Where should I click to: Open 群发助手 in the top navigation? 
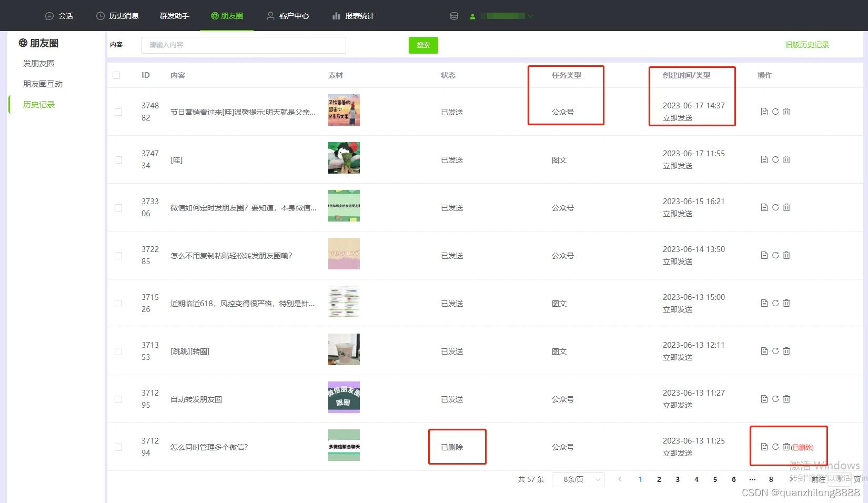[174, 15]
